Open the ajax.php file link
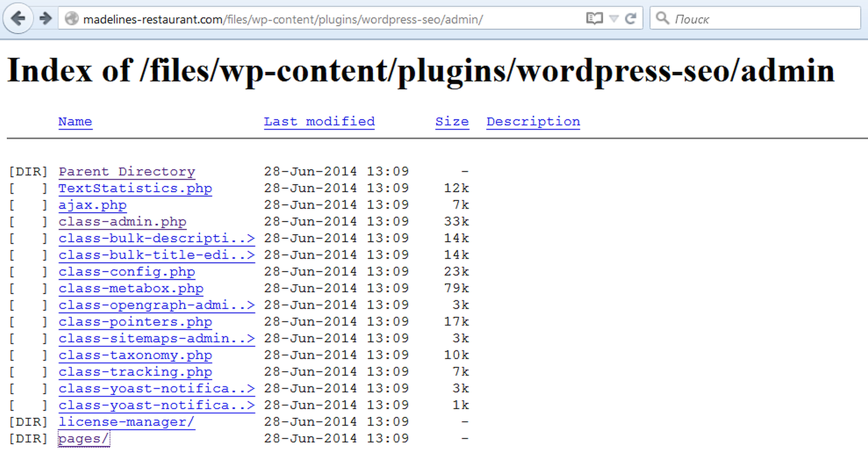 (92, 205)
